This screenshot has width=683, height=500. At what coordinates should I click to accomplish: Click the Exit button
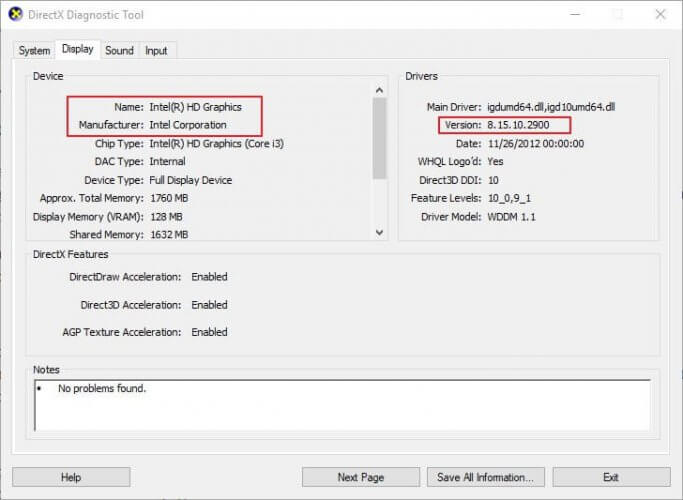tap(611, 477)
